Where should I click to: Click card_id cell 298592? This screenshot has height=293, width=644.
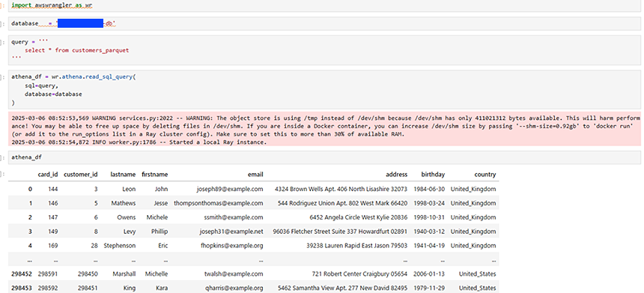click(48, 288)
